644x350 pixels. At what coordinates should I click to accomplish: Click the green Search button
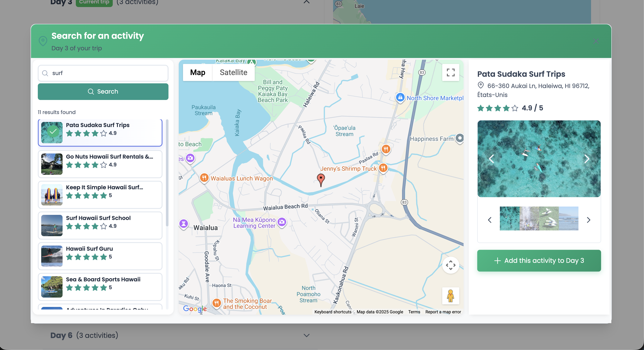[103, 92]
